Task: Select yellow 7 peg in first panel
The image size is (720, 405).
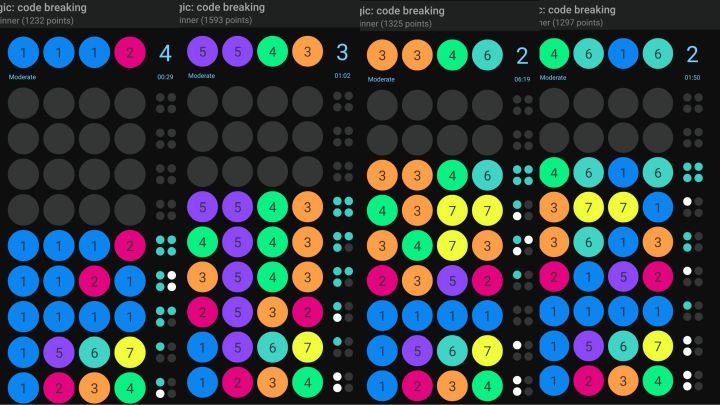Action: [x=130, y=350]
